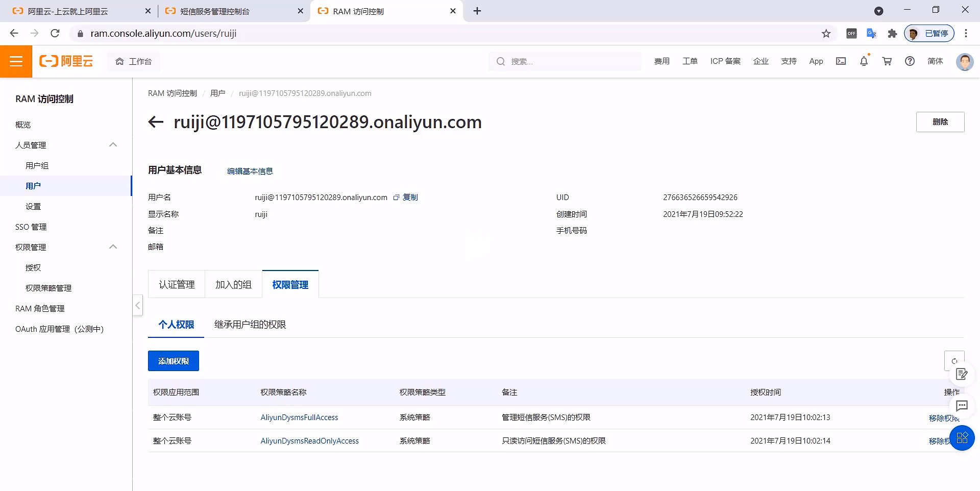Image resolution: width=980 pixels, height=491 pixels.
Task: Collapse the 权限管理 sidebar section
Action: pyautogui.click(x=113, y=247)
